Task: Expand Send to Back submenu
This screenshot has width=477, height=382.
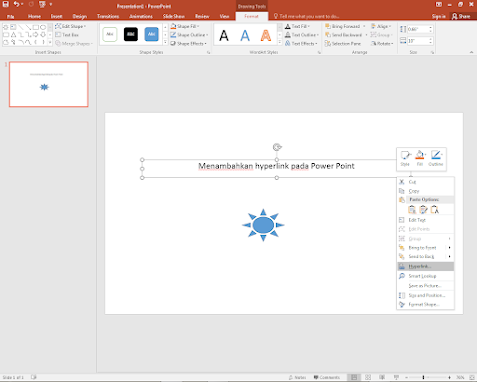Action: [x=426, y=256]
